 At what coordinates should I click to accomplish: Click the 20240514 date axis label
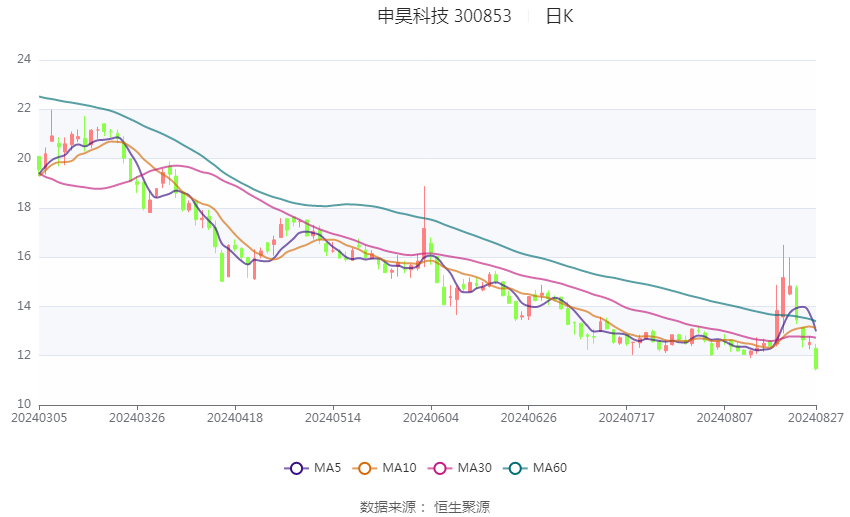tap(333, 418)
